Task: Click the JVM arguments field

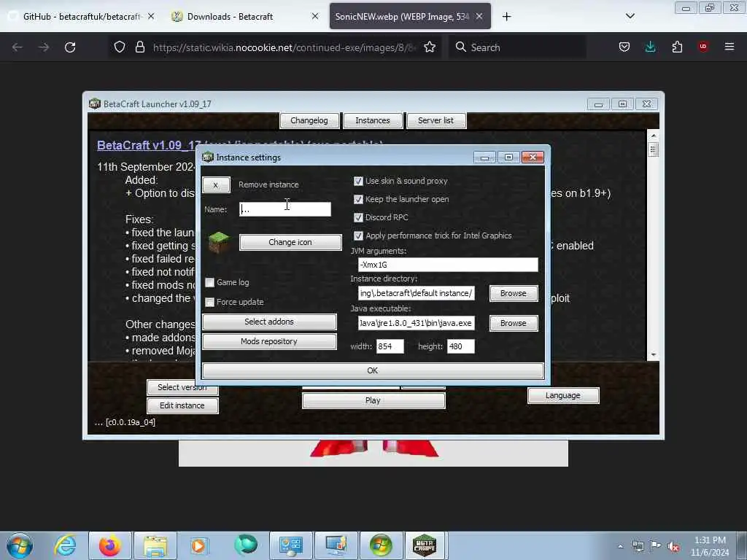Action: tap(448, 265)
